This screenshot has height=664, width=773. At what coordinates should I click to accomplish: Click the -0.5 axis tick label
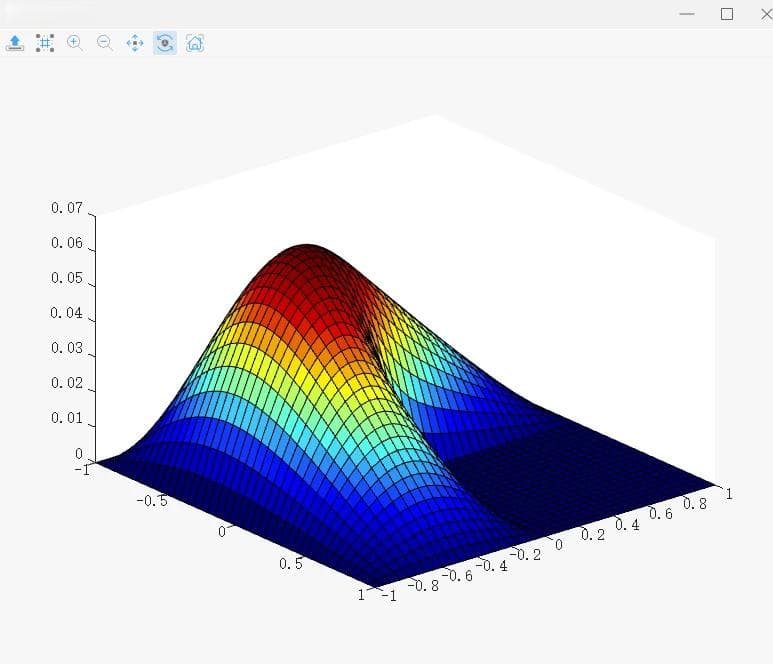pos(152,501)
